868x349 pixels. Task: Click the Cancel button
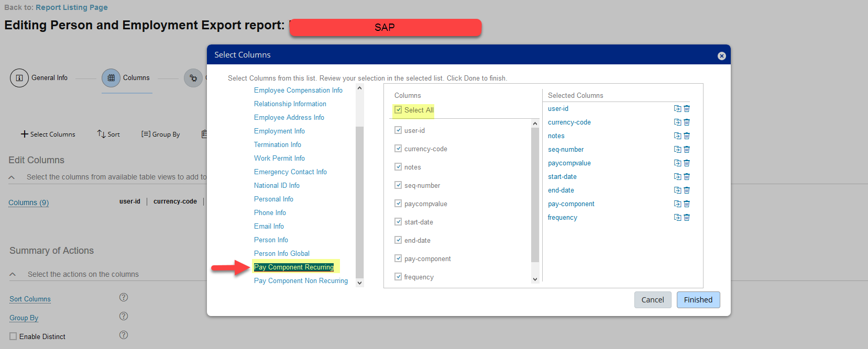653,300
